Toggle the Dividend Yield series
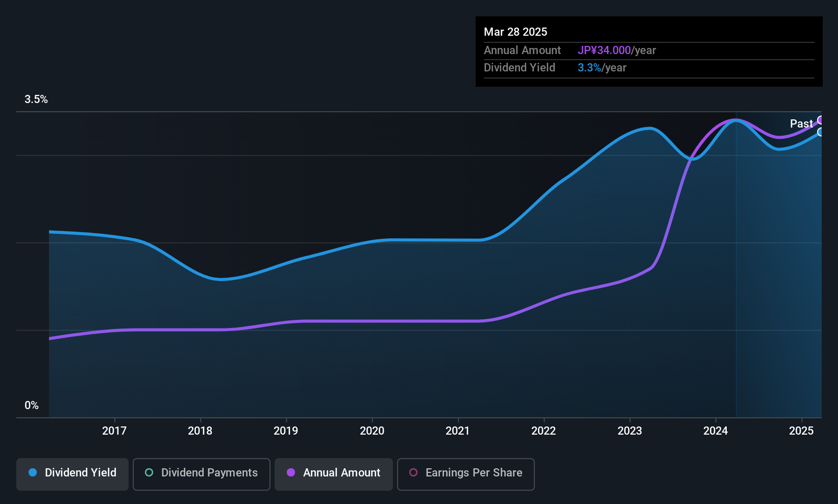838x504 pixels. 72,473
